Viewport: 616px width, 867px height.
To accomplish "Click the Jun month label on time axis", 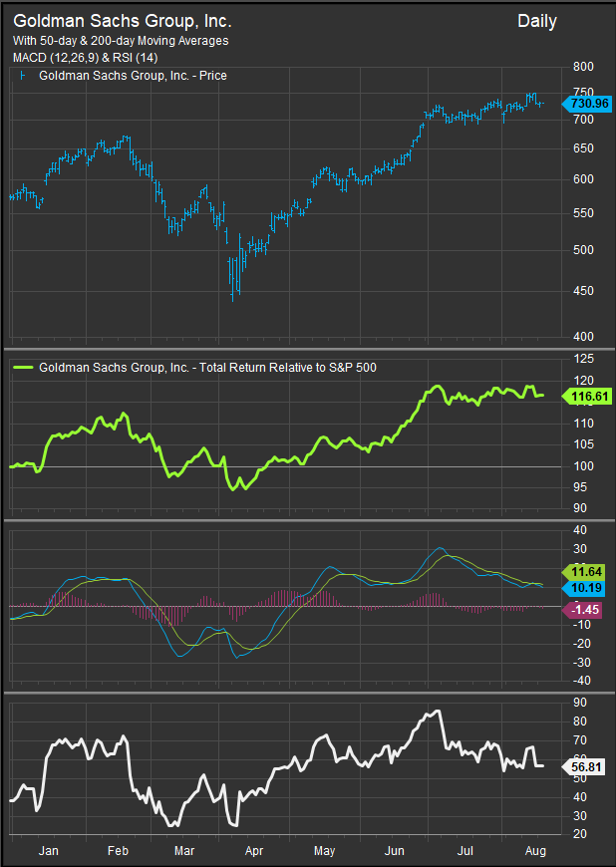I will [396, 853].
